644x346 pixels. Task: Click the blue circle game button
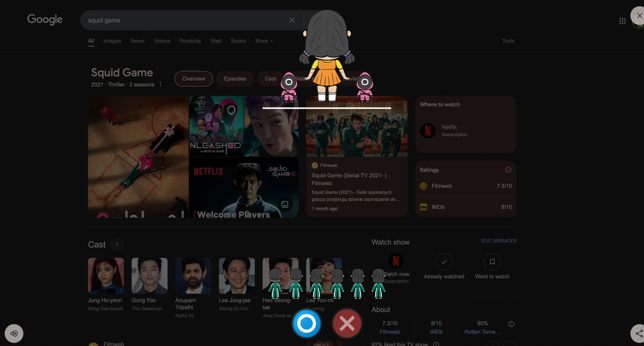(306, 323)
